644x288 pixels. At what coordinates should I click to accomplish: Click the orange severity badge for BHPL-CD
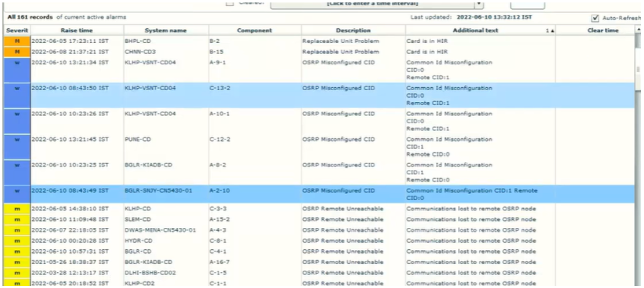[x=17, y=41]
